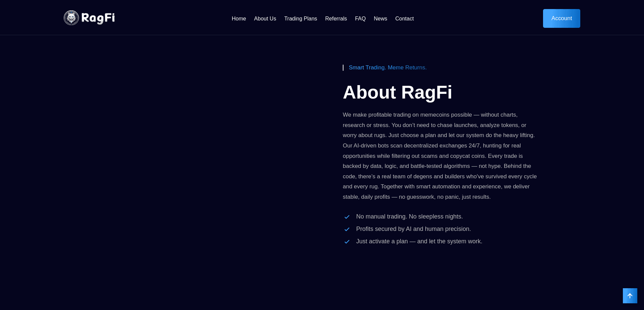Open the News page
Viewport: 644px width, 310px height.
tap(380, 18)
